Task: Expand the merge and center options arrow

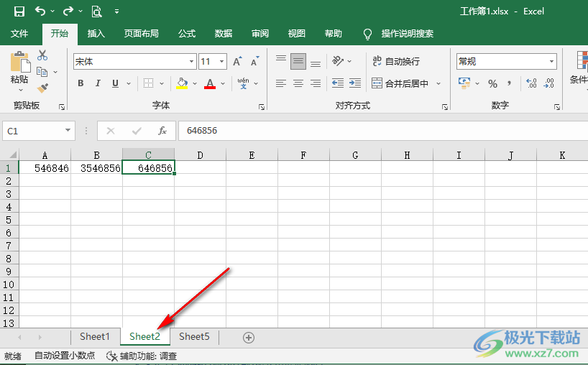Action: [438, 83]
